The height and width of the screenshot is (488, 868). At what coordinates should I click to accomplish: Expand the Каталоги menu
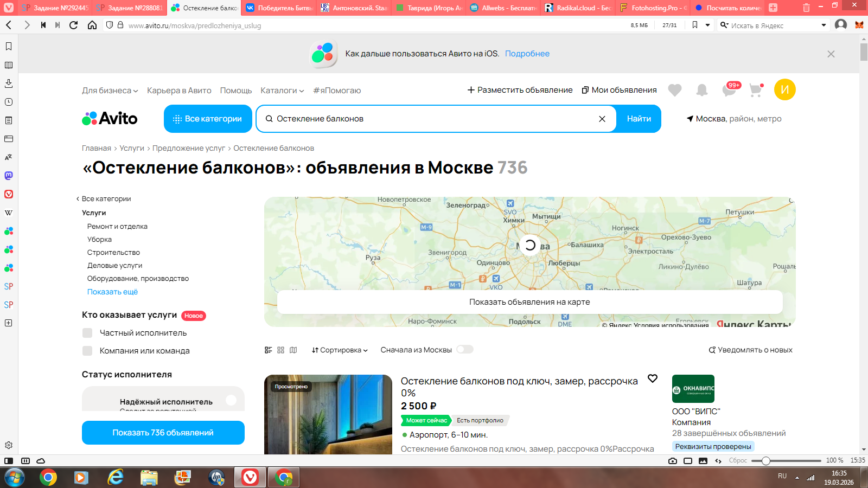(282, 91)
